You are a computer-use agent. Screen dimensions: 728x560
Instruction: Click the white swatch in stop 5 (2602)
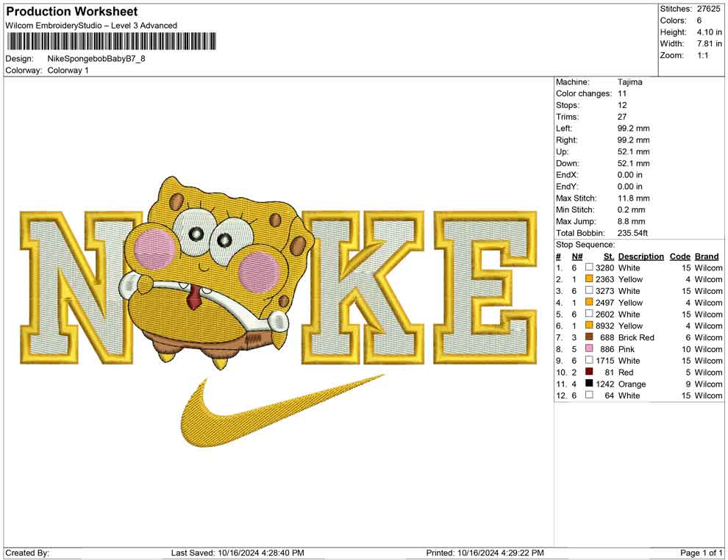(x=589, y=314)
